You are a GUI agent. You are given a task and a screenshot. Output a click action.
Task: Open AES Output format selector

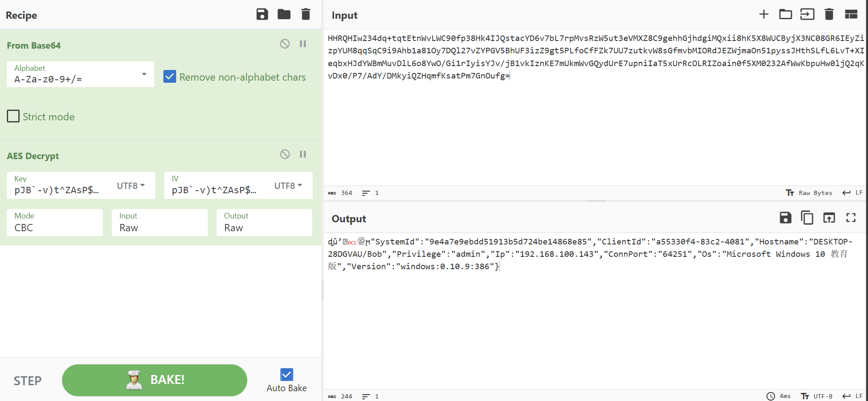[x=264, y=222]
